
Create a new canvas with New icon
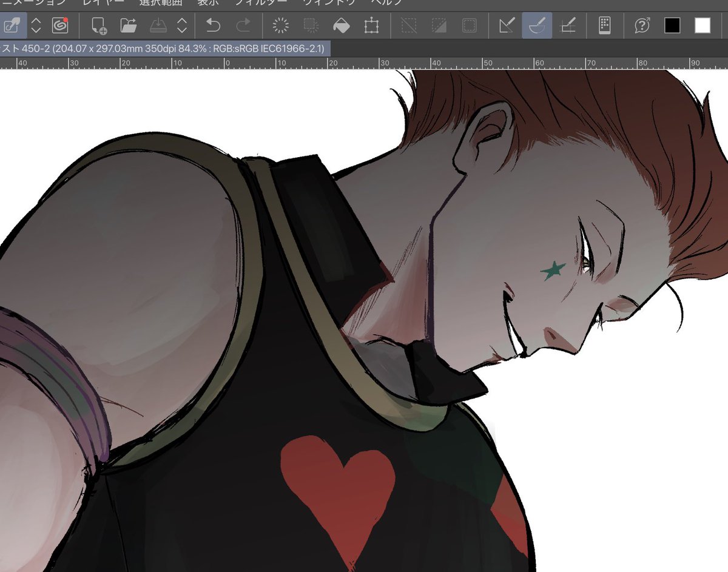(x=99, y=25)
